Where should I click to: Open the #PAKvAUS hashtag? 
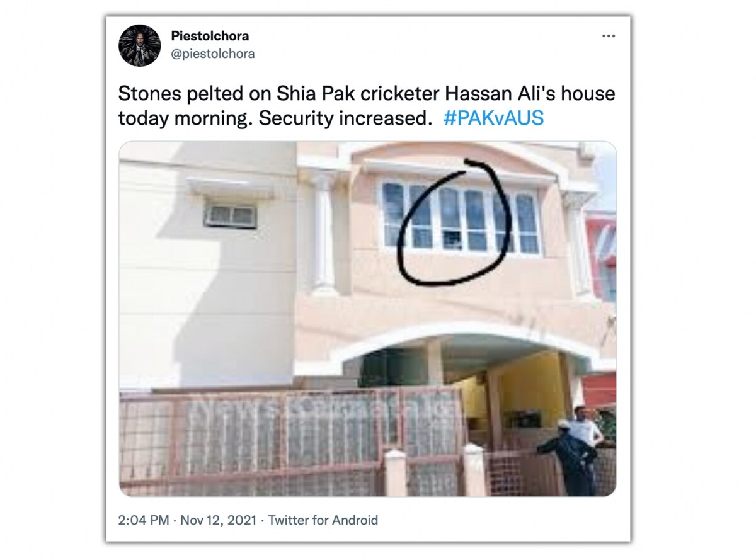493,118
